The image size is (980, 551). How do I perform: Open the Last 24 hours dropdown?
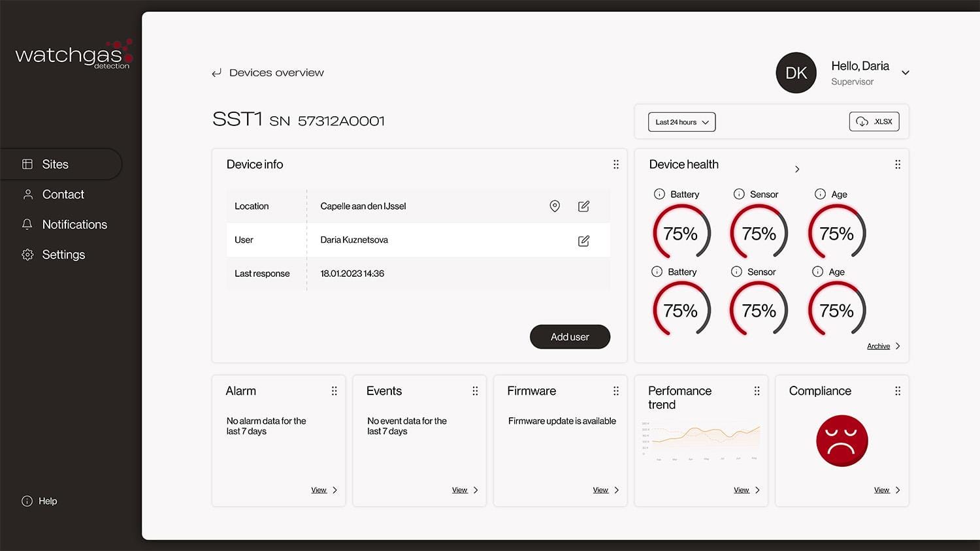click(x=681, y=122)
